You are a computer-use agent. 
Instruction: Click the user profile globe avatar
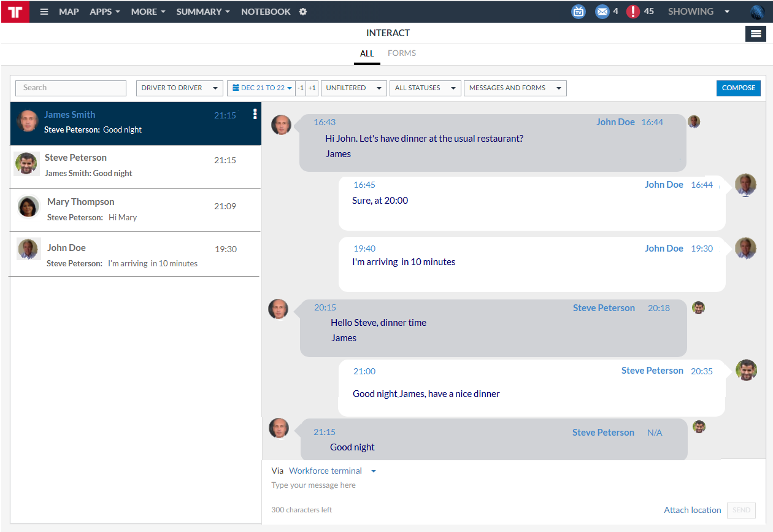[x=757, y=12]
